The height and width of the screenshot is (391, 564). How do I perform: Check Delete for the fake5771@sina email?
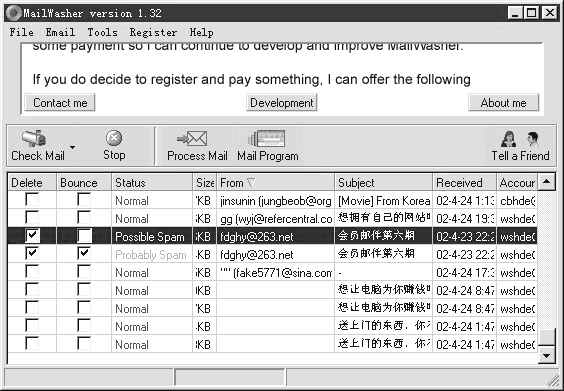32,272
